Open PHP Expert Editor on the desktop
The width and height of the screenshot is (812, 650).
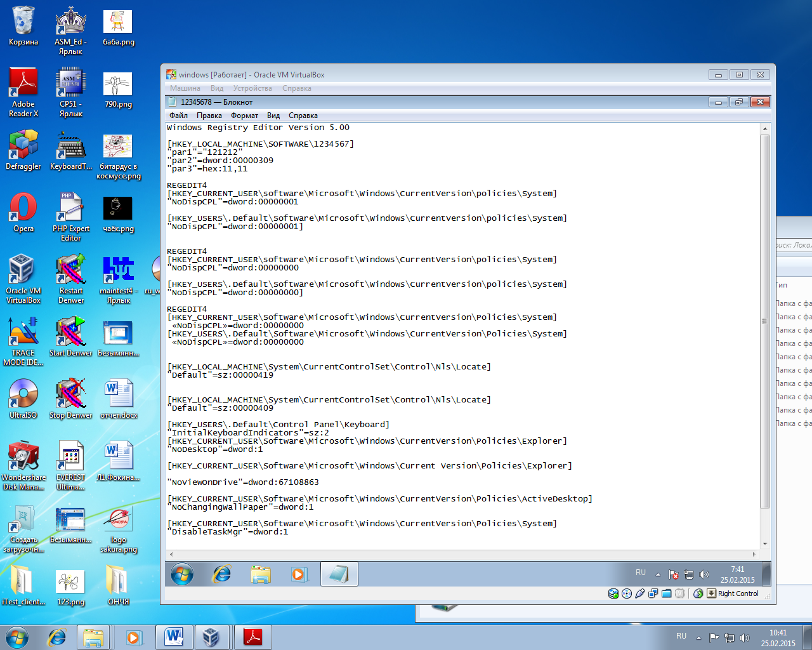70,217
